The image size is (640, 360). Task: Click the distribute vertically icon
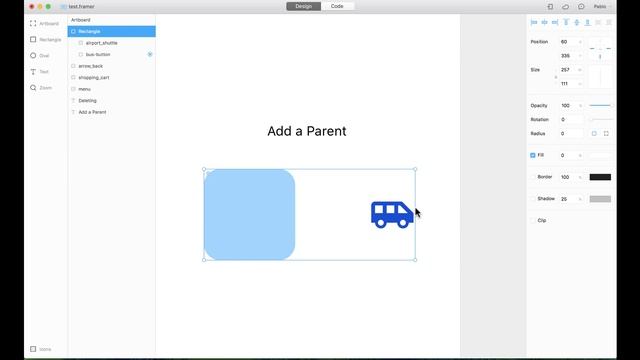(609, 22)
